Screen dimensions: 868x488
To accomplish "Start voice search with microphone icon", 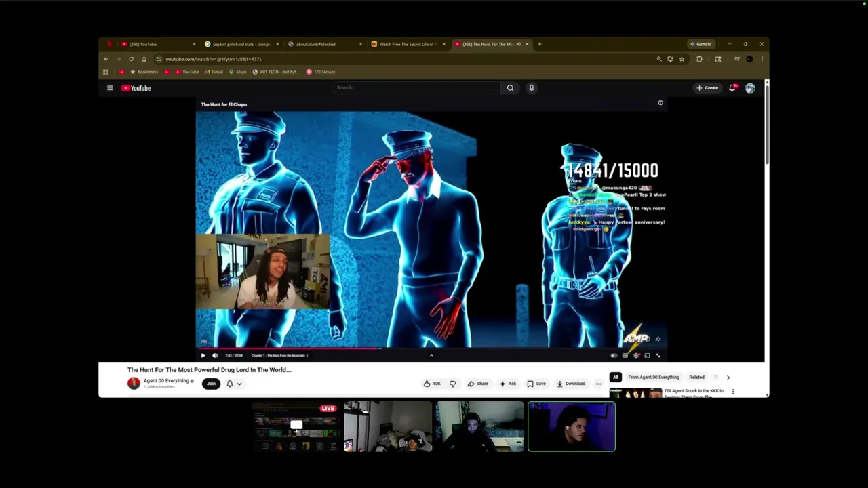I will coord(532,87).
